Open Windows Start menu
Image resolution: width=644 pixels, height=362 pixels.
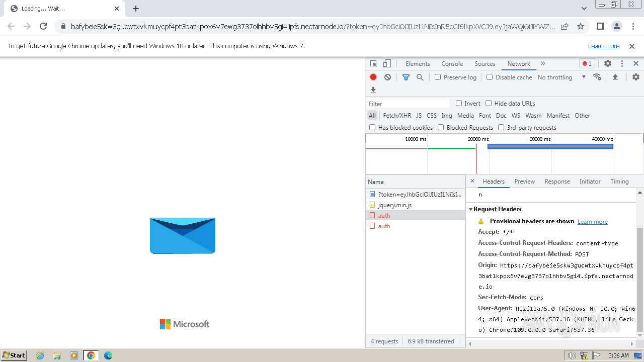click(14, 355)
